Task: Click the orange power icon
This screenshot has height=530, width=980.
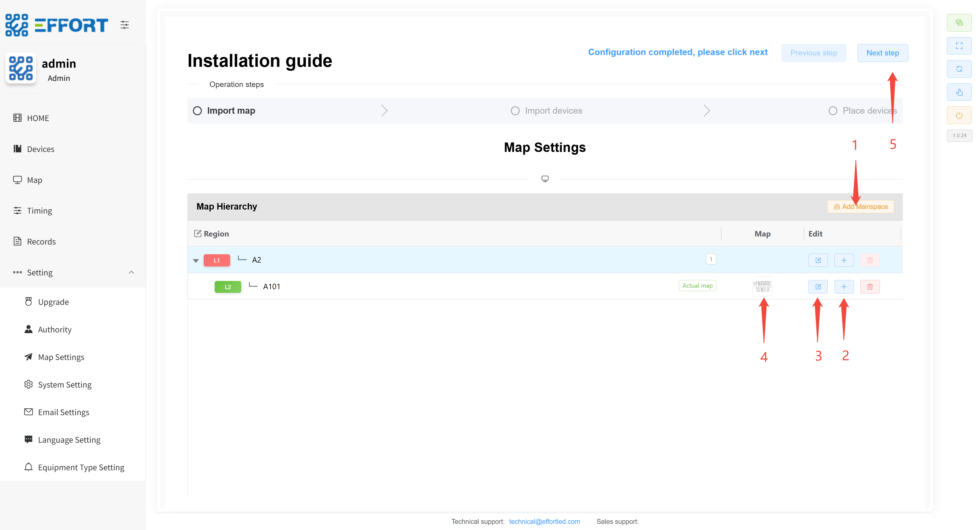Action: (959, 115)
